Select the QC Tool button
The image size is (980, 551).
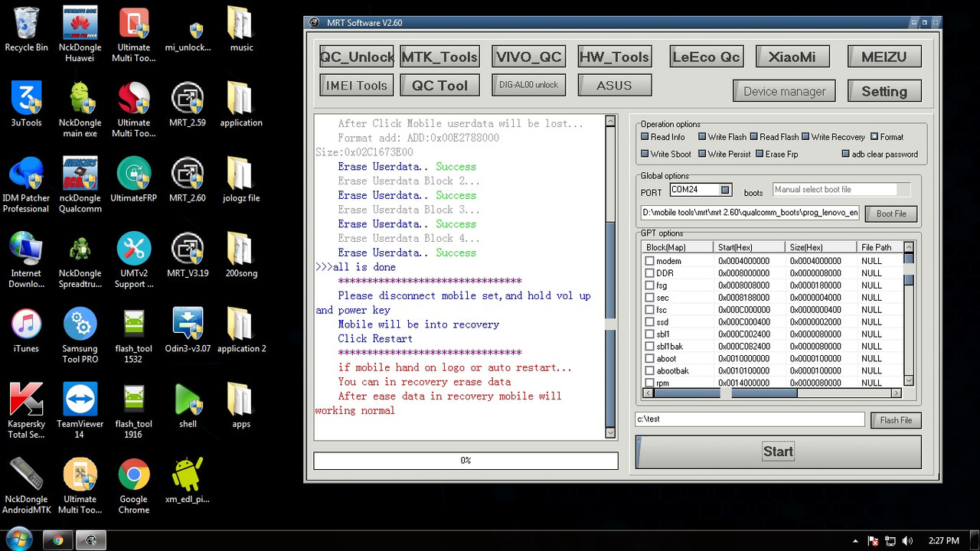pyautogui.click(x=439, y=85)
